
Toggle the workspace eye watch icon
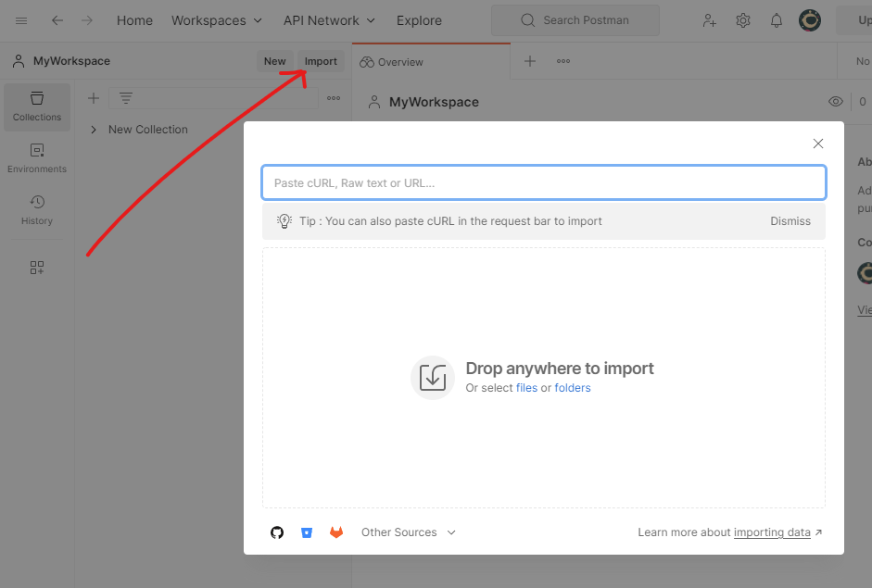click(x=835, y=102)
